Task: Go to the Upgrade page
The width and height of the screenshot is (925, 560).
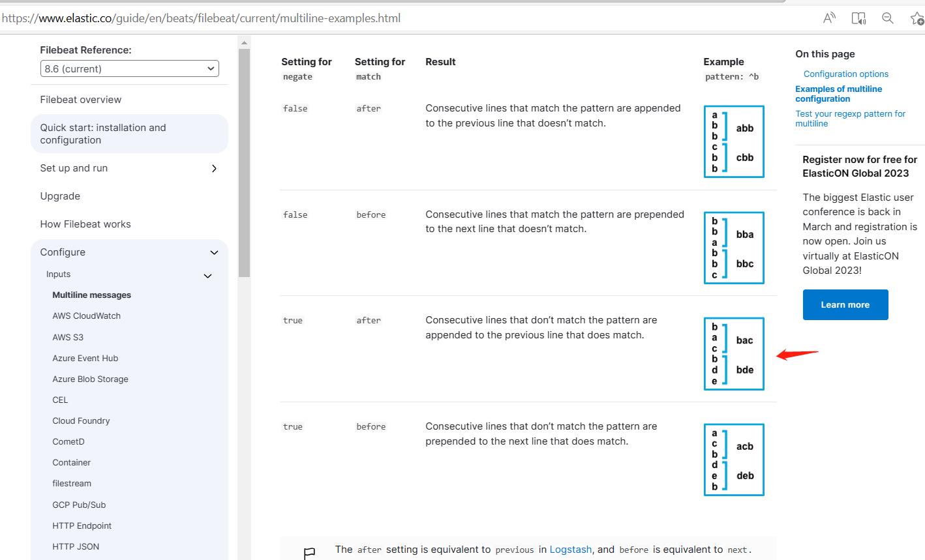Action: pos(60,196)
